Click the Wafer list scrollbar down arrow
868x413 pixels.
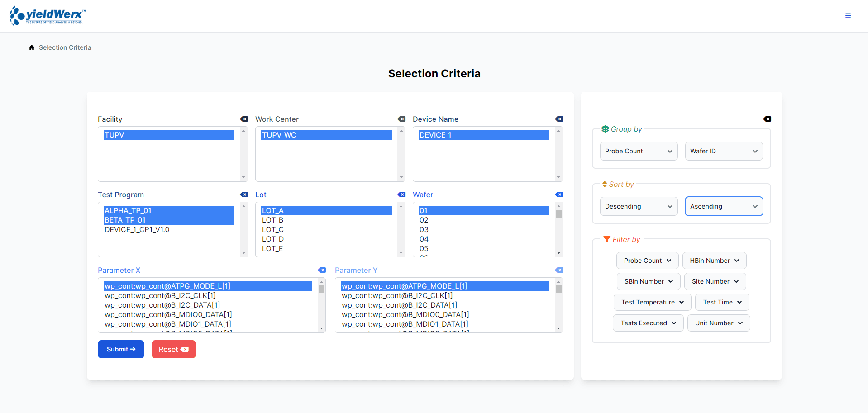tap(558, 253)
